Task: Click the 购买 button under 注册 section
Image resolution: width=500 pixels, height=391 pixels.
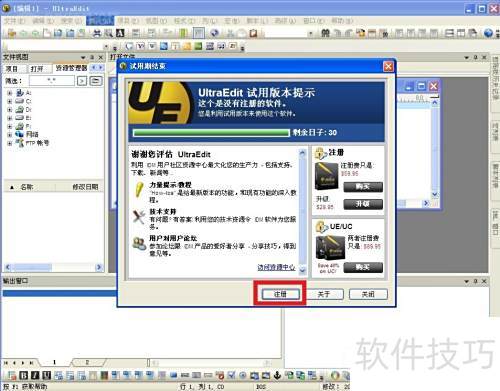Action: click(363, 187)
